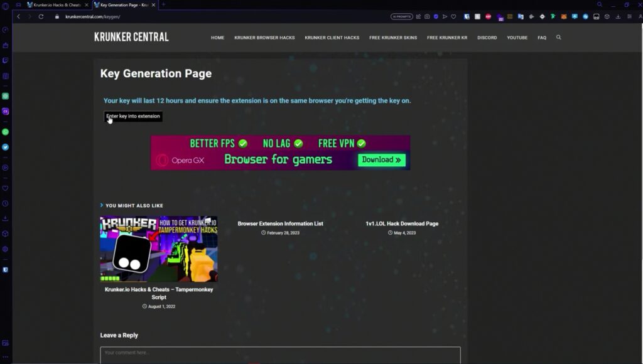Open a new tab with the plus button
643x364 pixels.
click(x=164, y=4)
